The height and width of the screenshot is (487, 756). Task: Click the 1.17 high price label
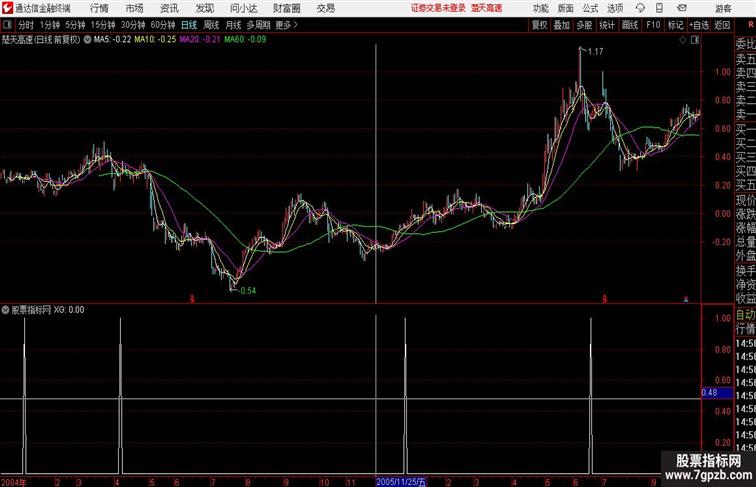(595, 52)
